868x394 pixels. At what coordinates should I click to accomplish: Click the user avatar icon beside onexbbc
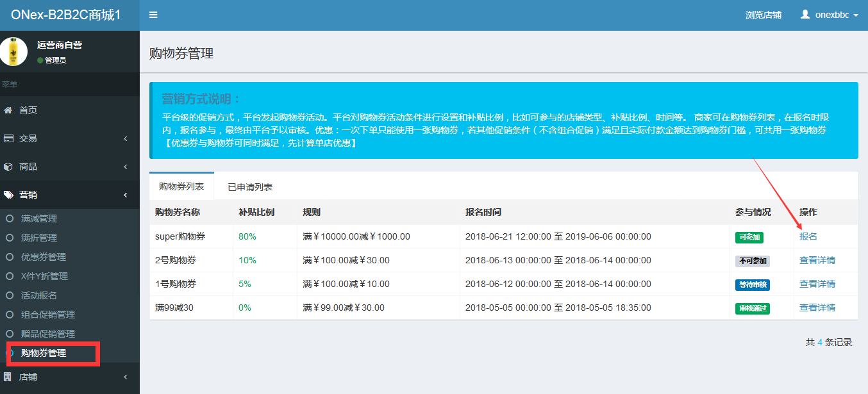[x=805, y=15]
